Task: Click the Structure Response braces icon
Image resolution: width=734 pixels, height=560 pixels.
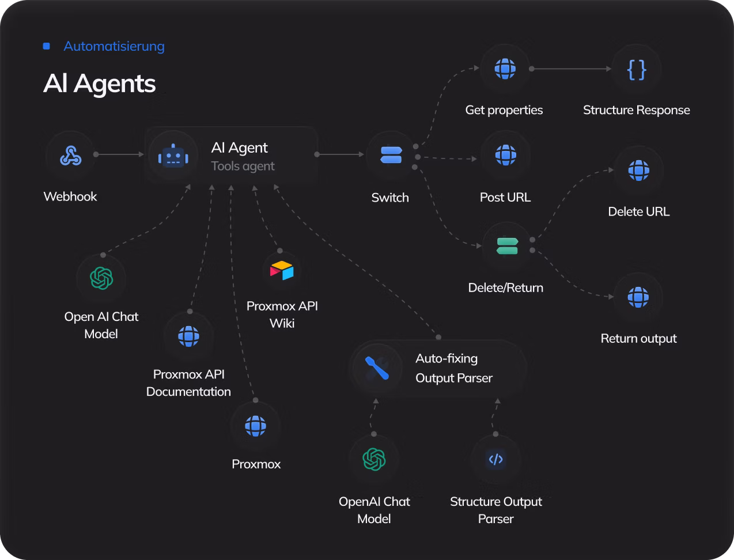Action: click(637, 70)
